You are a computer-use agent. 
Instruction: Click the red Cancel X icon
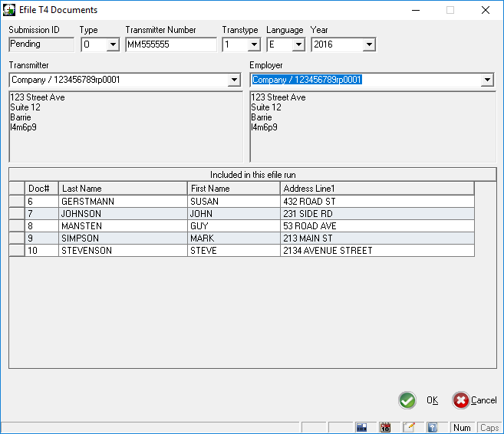[460, 400]
